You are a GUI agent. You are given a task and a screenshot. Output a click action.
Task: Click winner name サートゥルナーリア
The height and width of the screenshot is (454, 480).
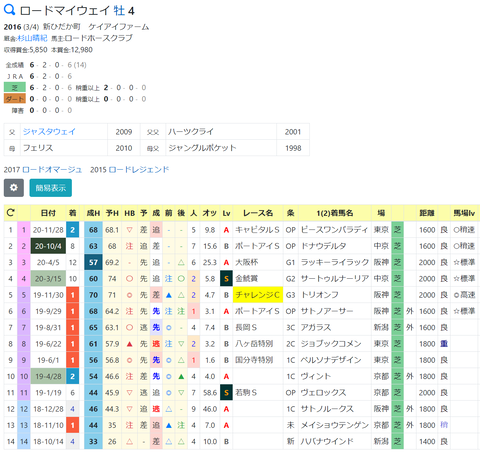335,279
